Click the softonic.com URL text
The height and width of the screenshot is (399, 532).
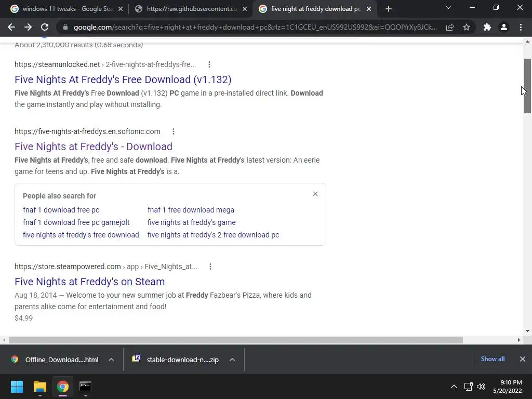click(87, 131)
